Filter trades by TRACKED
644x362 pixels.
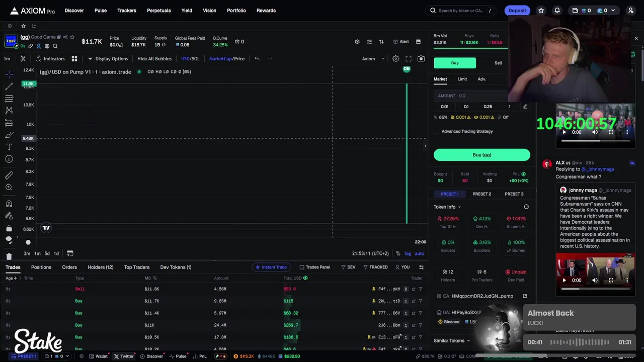click(375, 267)
